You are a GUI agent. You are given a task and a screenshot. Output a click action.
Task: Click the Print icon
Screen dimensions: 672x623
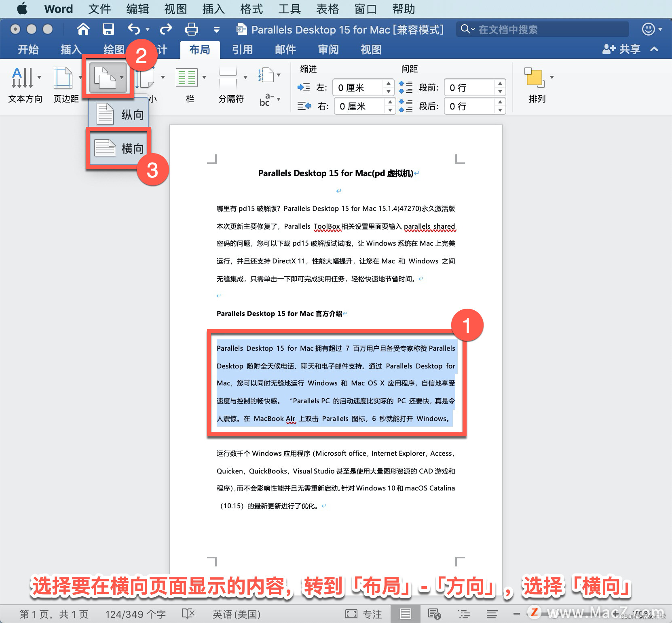point(192,29)
